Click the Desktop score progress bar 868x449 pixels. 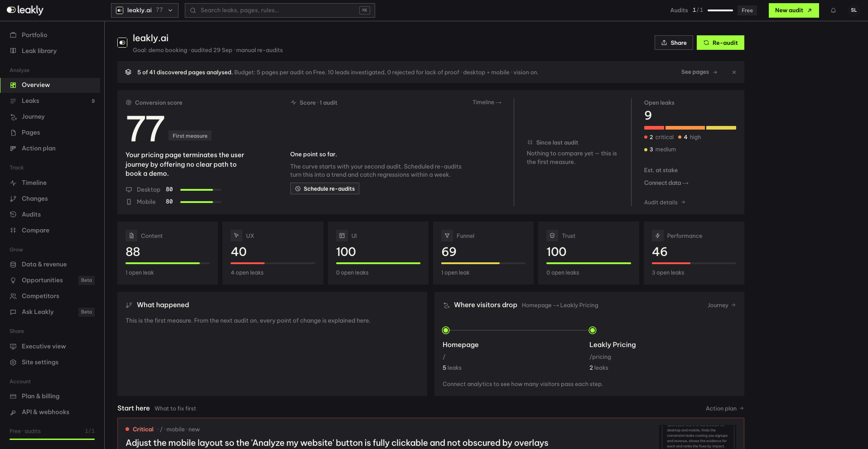pos(201,190)
